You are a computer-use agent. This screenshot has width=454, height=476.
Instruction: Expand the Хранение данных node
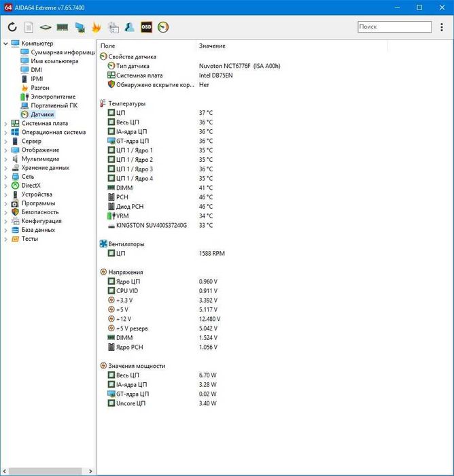point(5,168)
